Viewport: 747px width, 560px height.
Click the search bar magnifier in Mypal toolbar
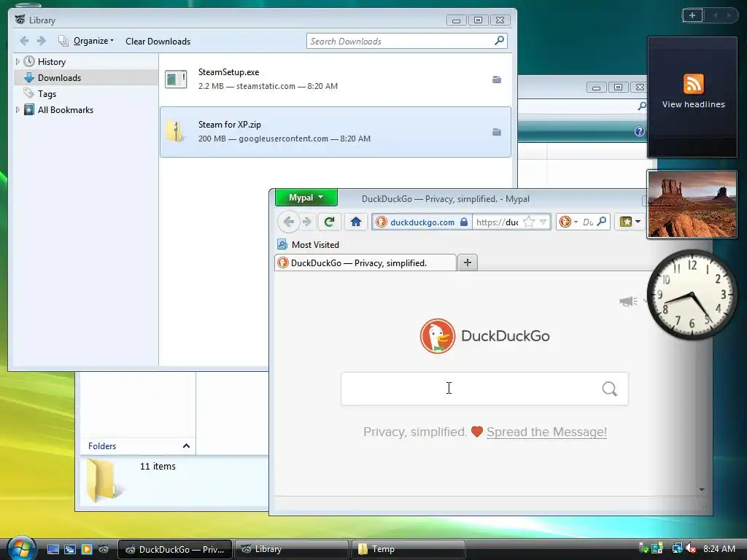pyautogui.click(x=602, y=222)
